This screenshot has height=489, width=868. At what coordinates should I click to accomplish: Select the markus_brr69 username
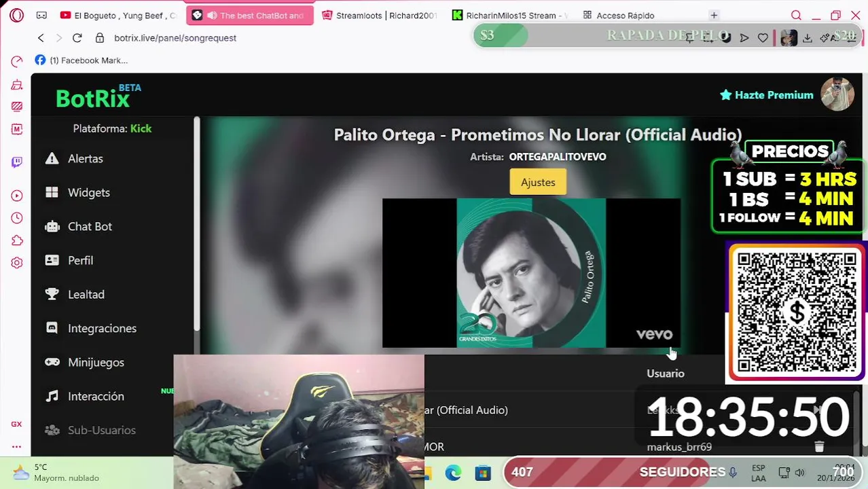[679, 447]
